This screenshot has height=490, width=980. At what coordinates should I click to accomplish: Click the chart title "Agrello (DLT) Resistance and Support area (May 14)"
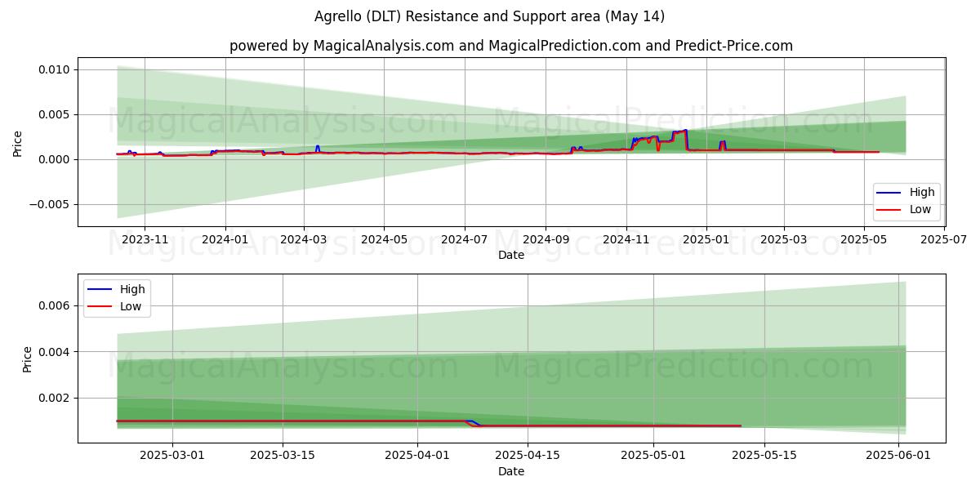click(x=490, y=16)
